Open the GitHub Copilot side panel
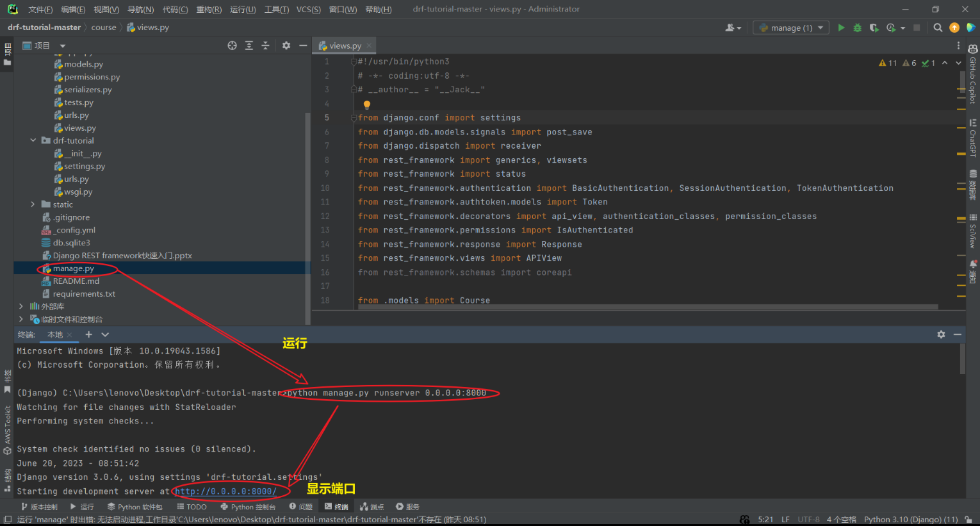This screenshot has height=526, width=980. tap(972, 74)
